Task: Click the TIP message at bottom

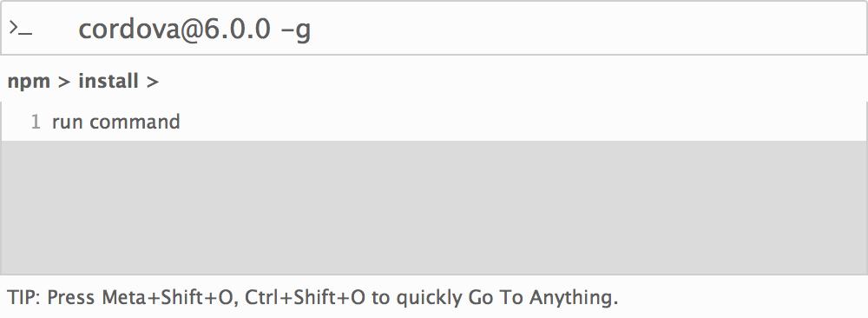Action: (312, 298)
